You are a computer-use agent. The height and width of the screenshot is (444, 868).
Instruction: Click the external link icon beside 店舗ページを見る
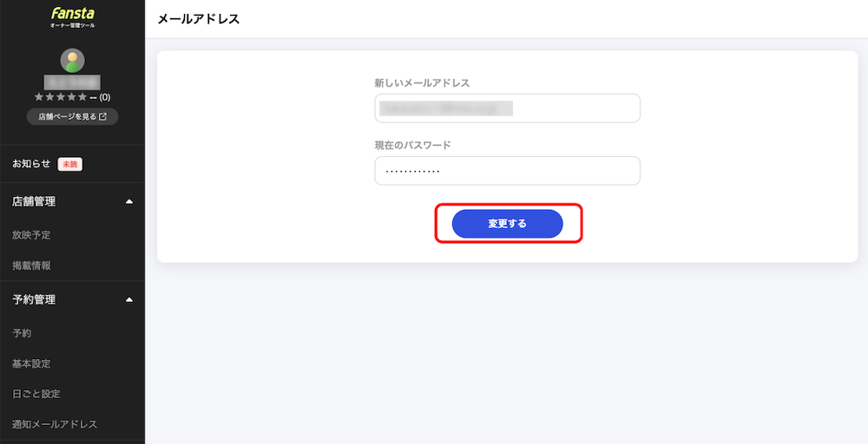tap(102, 117)
